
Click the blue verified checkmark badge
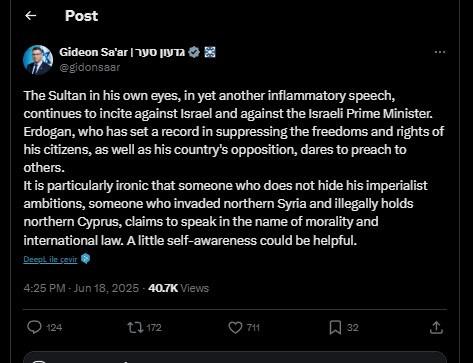(x=194, y=52)
